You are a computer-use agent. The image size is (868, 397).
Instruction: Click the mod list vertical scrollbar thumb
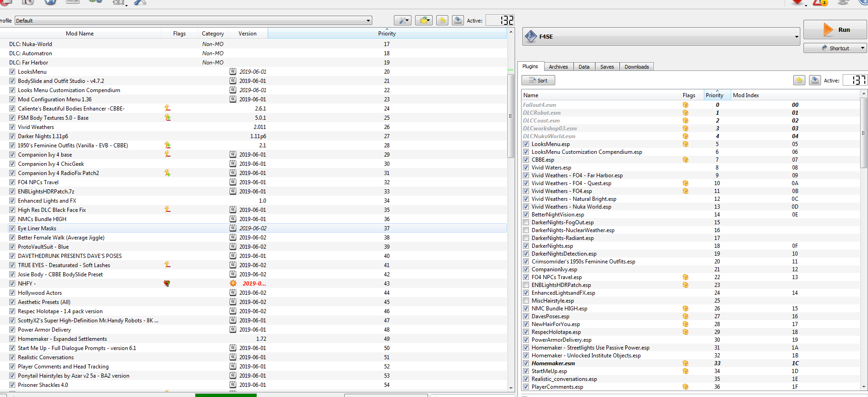click(510, 116)
